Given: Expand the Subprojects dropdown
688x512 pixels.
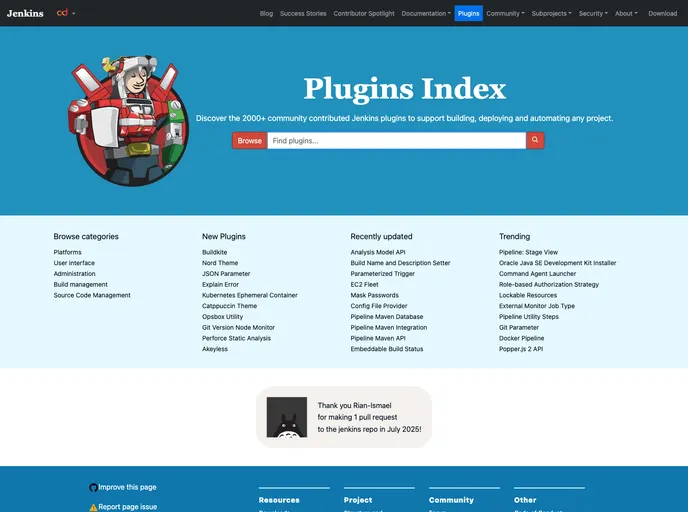Looking at the screenshot, I should pos(552,14).
